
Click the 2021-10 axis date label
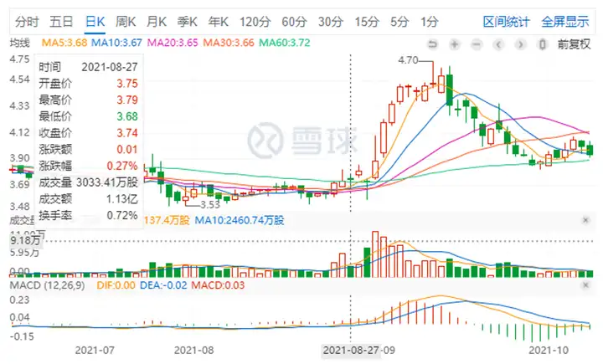coord(549,350)
